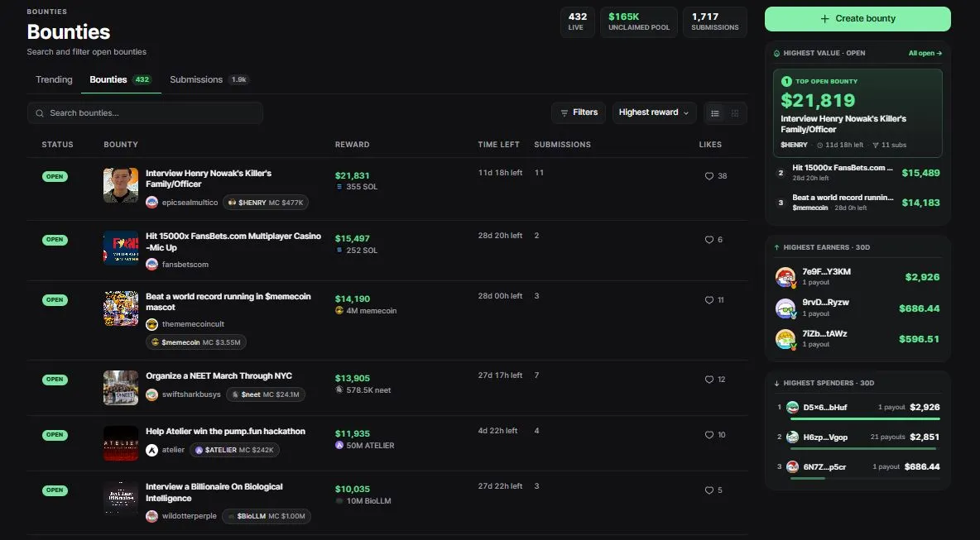The width and height of the screenshot is (980, 540).
Task: Click the $165K Unclaimed Pool stat
Action: coord(639,22)
